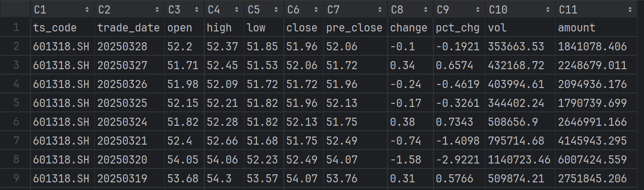This screenshot has height=190, width=644.
Task: Click the sort arrows in column C9 header
Action: click(x=478, y=9)
